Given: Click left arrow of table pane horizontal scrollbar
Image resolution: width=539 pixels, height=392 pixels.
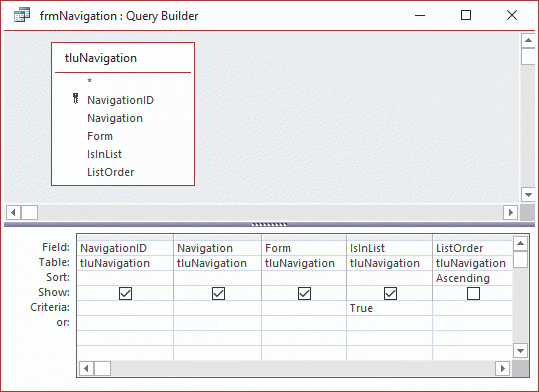Looking at the screenshot, I should [x=13, y=213].
